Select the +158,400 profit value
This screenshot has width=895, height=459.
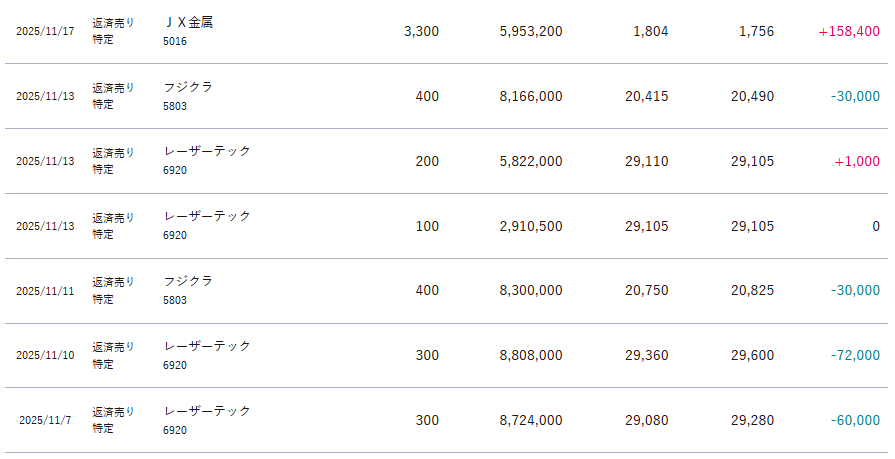(848, 31)
